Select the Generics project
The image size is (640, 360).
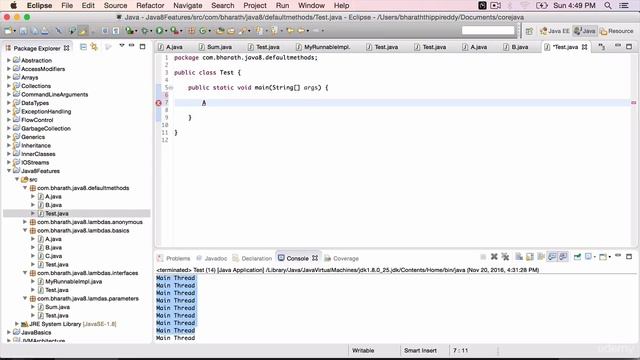tap(33, 137)
